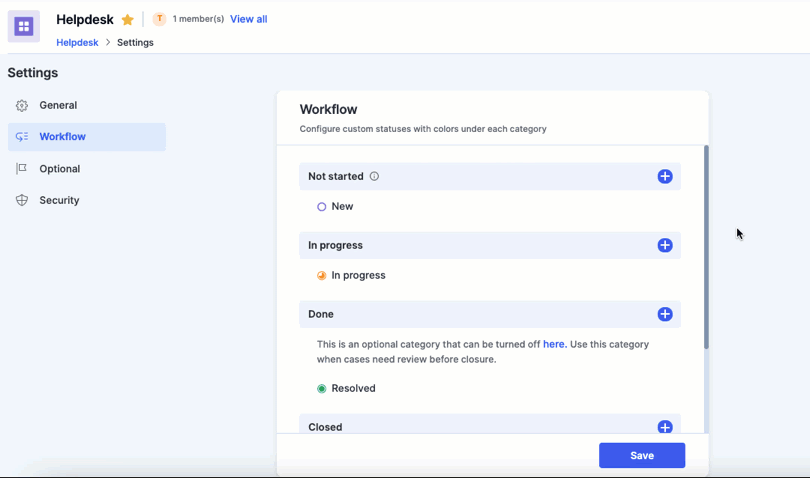Show info tooltip beside Not started
Image resolution: width=810 pixels, height=478 pixels.
coord(374,176)
